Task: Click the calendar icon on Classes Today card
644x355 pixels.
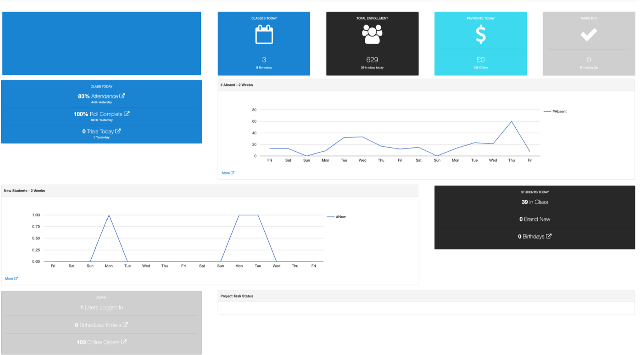Action: pos(264,33)
